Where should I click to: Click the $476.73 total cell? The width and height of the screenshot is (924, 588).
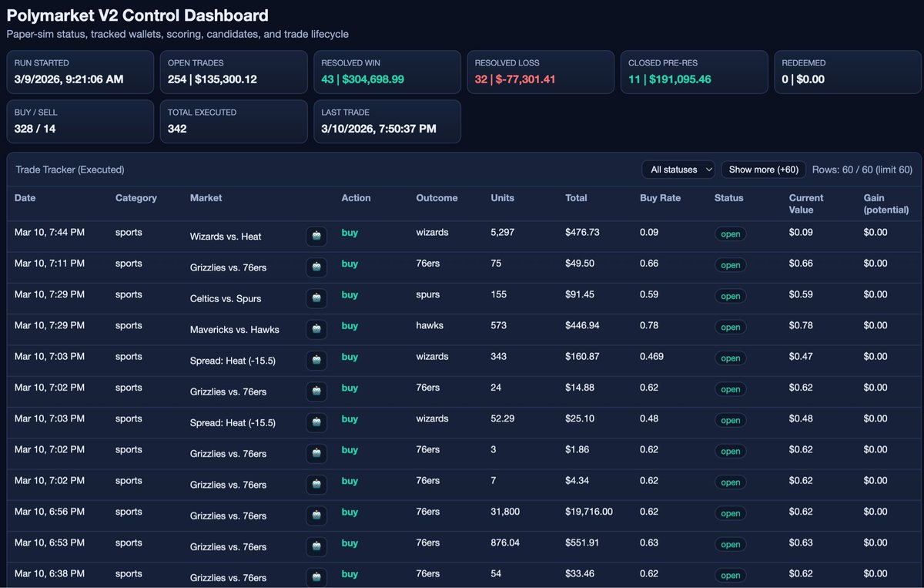click(x=582, y=233)
